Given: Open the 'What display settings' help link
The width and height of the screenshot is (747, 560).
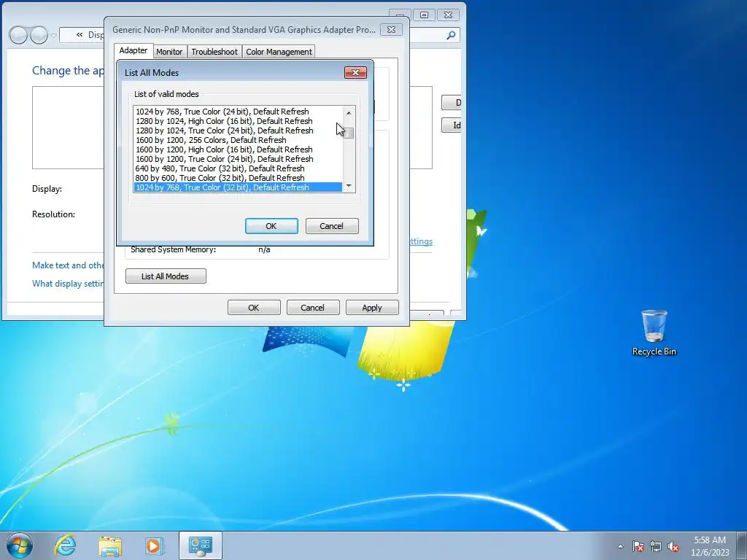Looking at the screenshot, I should coord(68,284).
